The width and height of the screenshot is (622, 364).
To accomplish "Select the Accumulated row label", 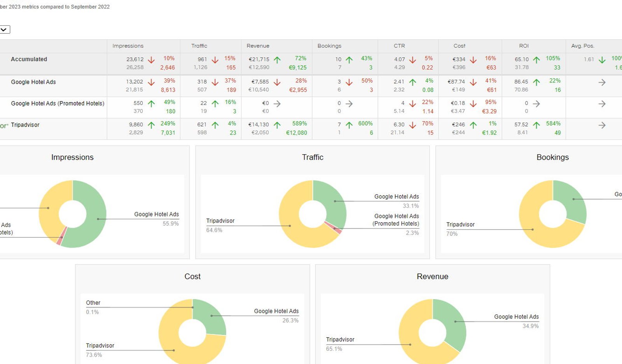I will [x=29, y=59].
